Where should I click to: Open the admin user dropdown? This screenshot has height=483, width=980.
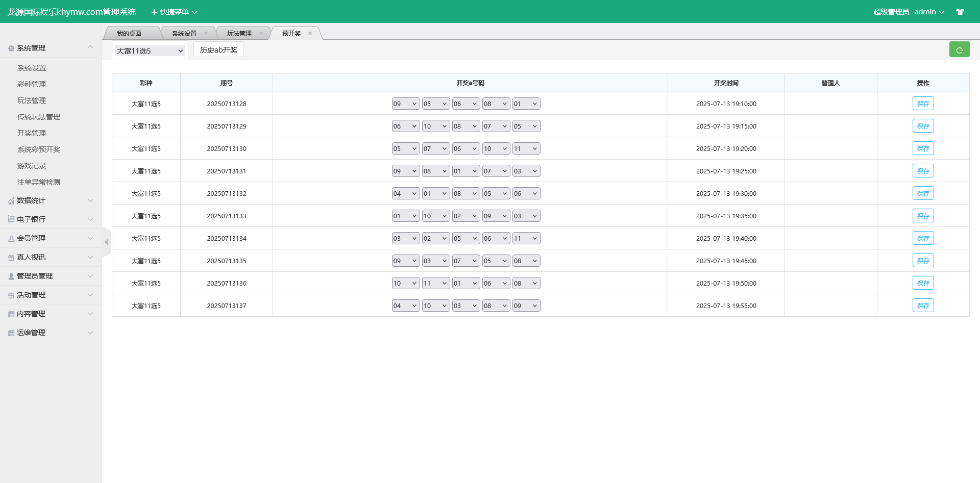tap(929, 12)
